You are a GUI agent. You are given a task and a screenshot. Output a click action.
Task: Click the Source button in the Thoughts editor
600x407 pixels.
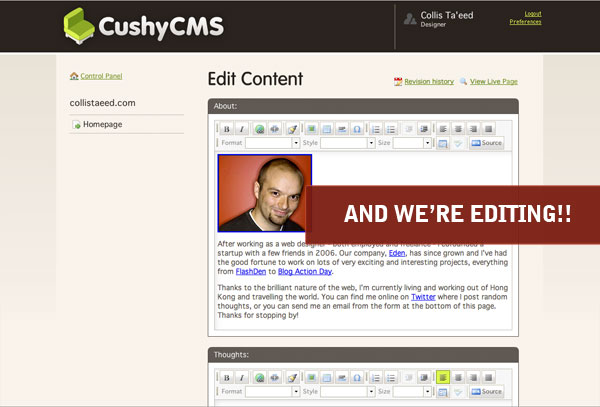pos(486,392)
